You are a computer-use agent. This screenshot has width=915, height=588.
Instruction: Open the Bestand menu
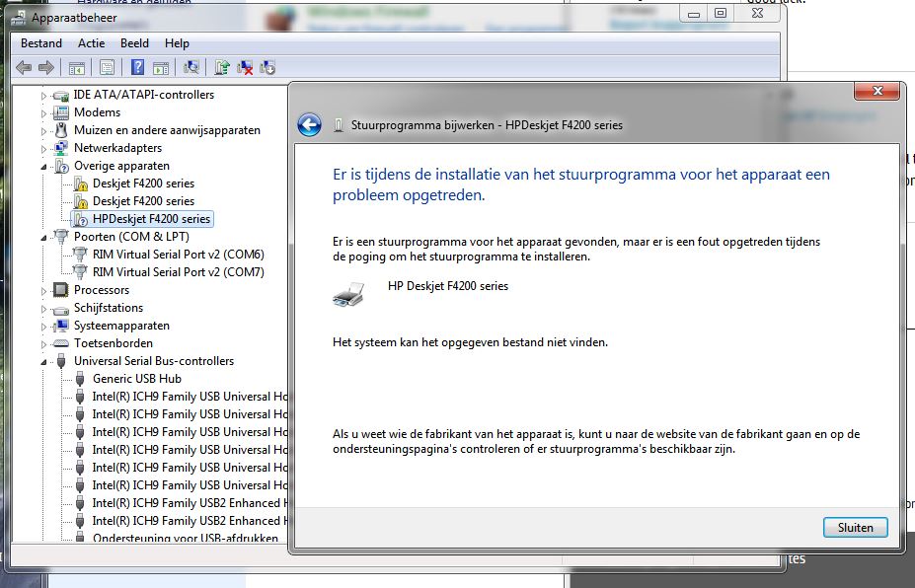click(40, 43)
